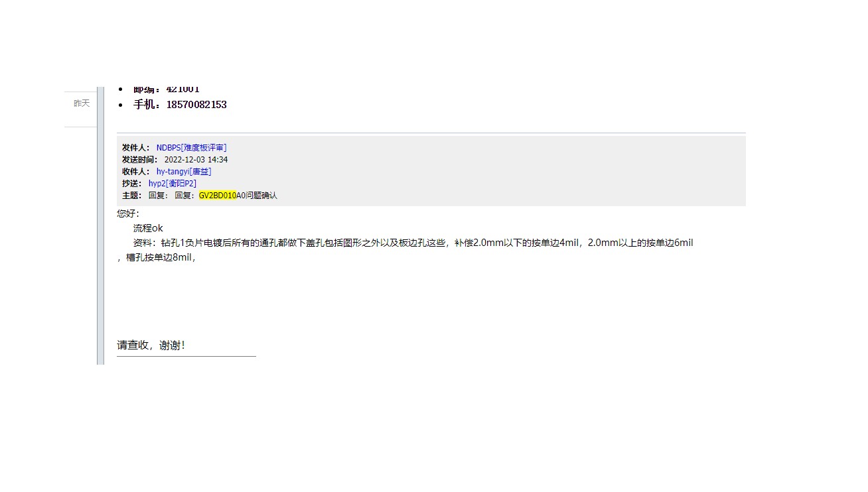Select highlighted GV2BD010 text in subject
868x492 pixels.
tap(218, 196)
